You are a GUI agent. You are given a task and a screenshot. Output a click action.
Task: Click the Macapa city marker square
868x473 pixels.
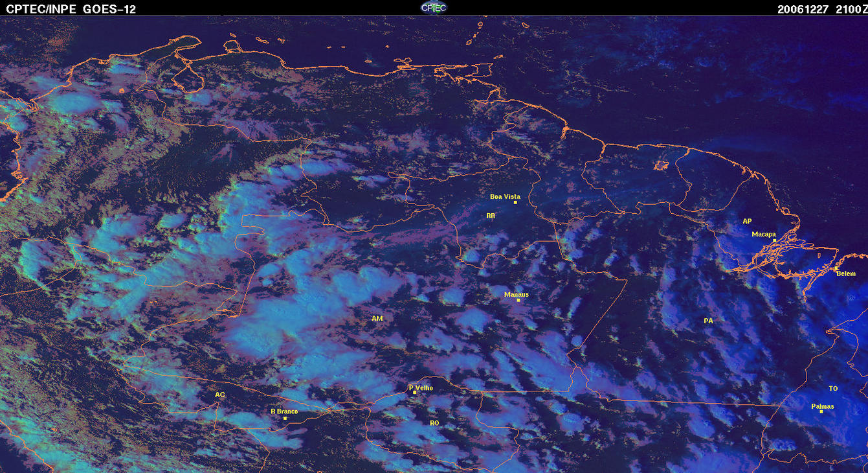774,240
